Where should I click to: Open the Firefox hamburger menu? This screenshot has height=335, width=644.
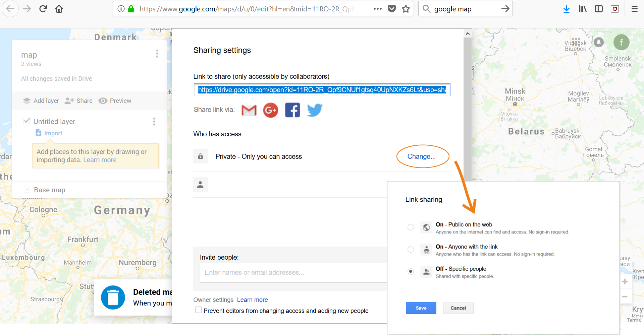point(635,9)
